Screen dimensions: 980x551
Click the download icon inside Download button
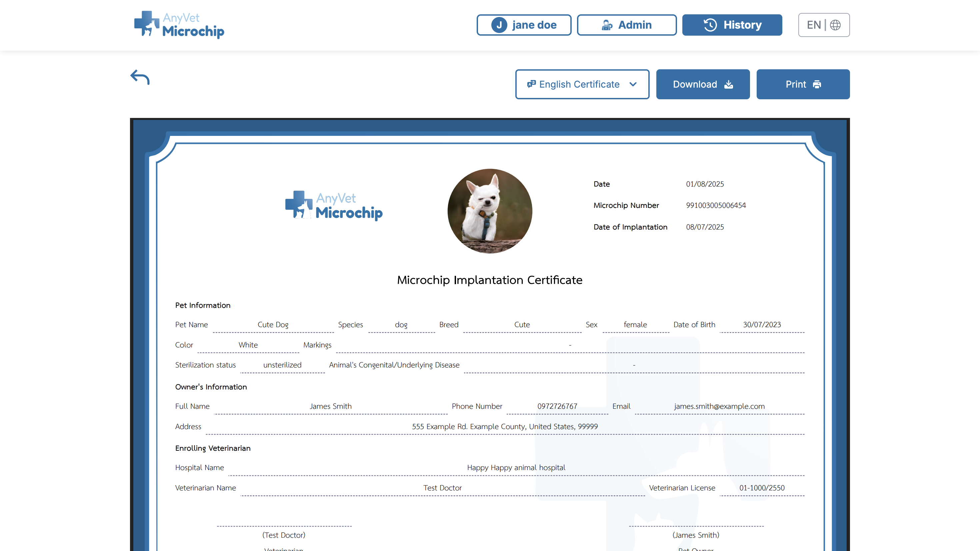(x=729, y=84)
